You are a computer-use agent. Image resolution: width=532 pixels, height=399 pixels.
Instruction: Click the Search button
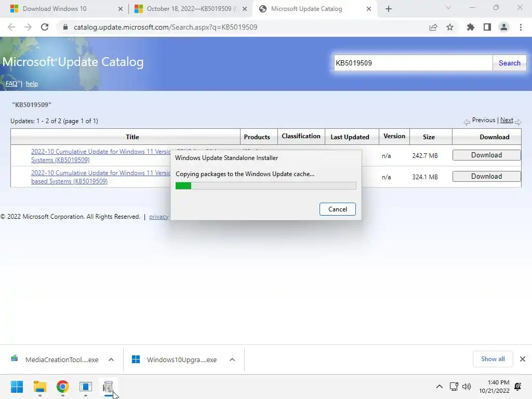click(509, 63)
